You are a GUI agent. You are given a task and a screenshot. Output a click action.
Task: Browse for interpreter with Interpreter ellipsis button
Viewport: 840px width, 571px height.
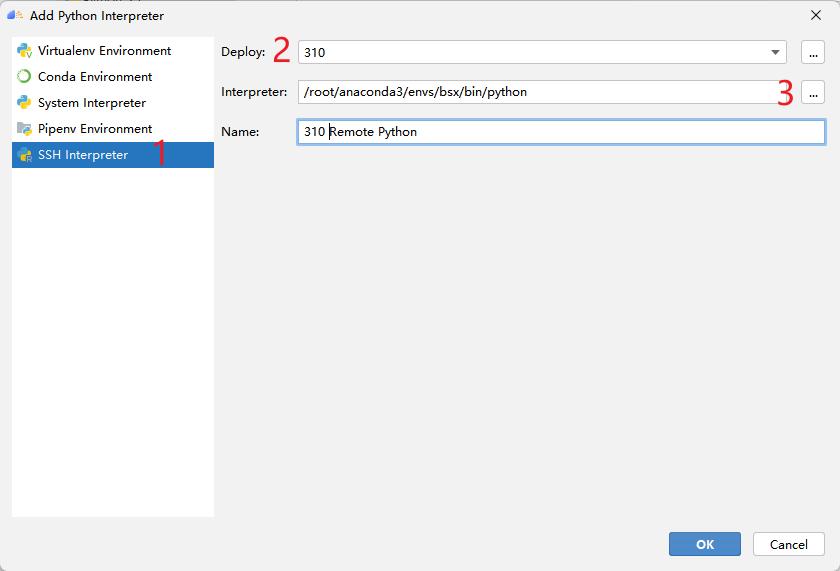tap(813, 92)
